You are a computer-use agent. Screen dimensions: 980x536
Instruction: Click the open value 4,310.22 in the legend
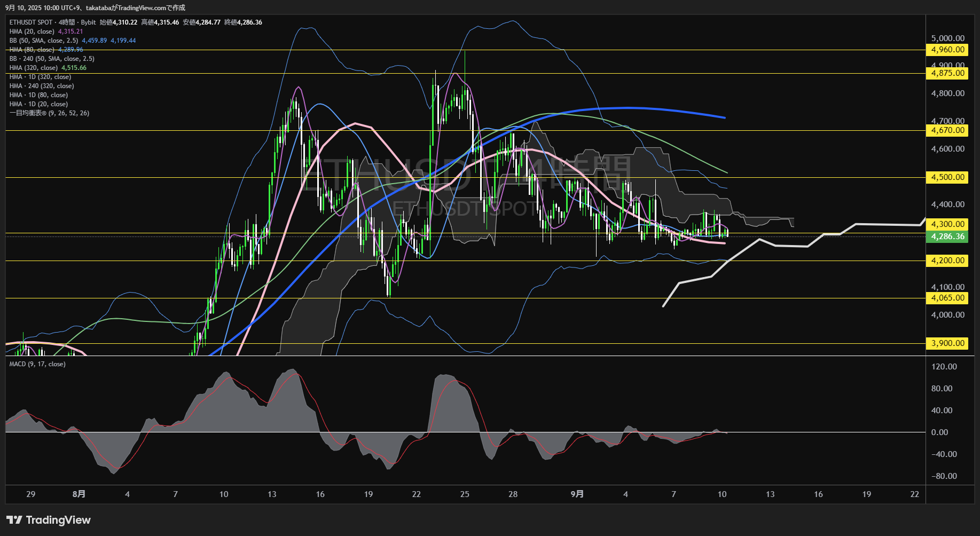pos(125,22)
